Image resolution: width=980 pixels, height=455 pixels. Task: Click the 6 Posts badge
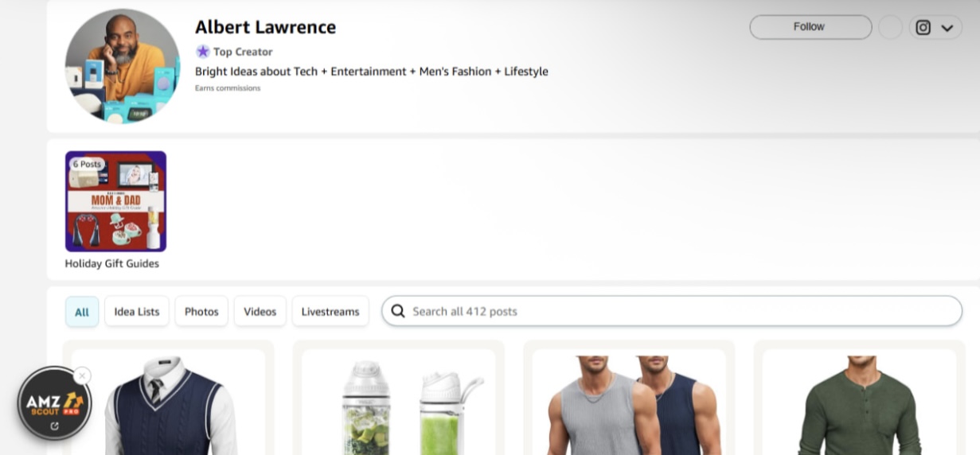click(88, 164)
